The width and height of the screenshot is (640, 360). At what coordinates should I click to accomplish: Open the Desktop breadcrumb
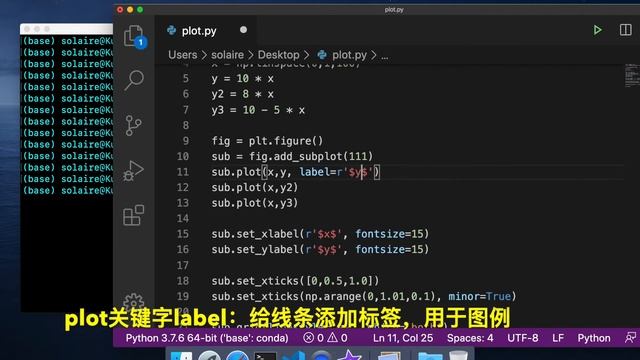click(x=278, y=55)
